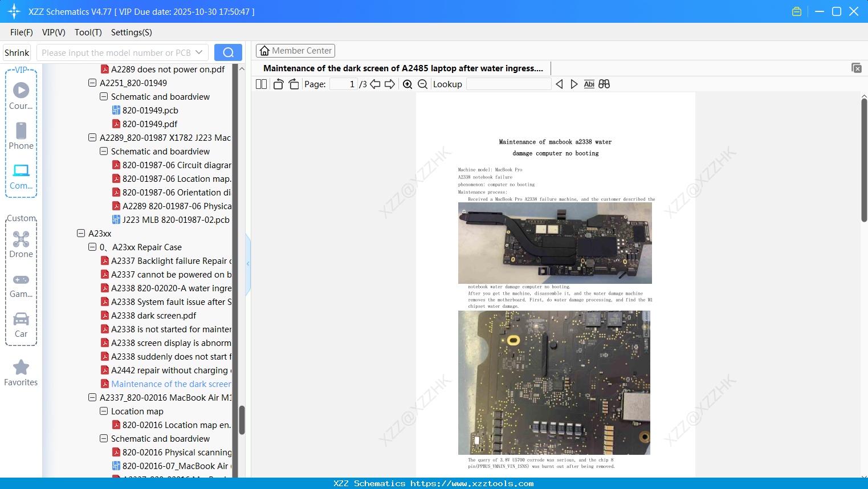The width and height of the screenshot is (868, 489).
Task: Zoom out of the PDF
Action: pos(422,84)
